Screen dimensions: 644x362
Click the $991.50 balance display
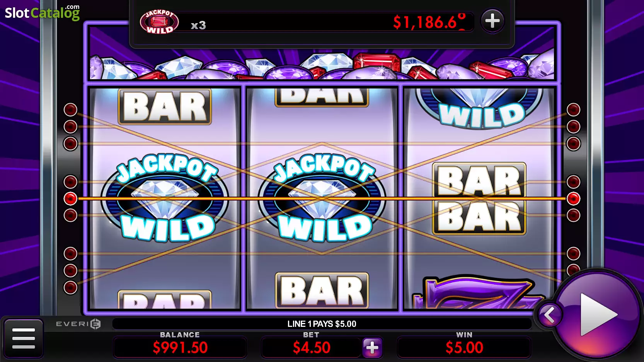pos(180,348)
